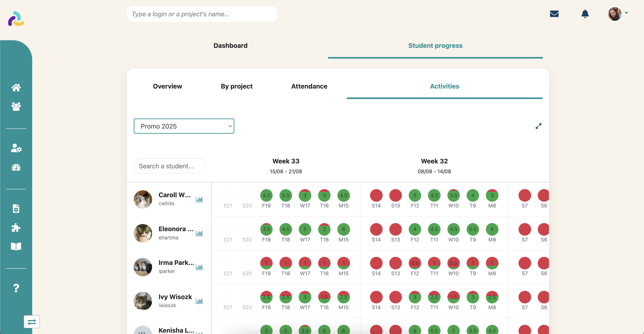
Task: Select the By project sub-tab
Action: (237, 86)
